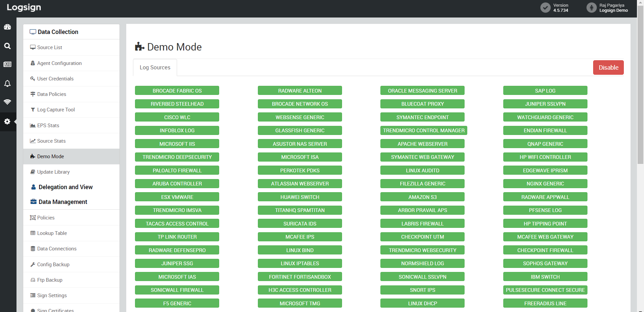The image size is (644, 312).
Task: Click the puzzle icon in Demo Mode heading
Action: (x=140, y=46)
